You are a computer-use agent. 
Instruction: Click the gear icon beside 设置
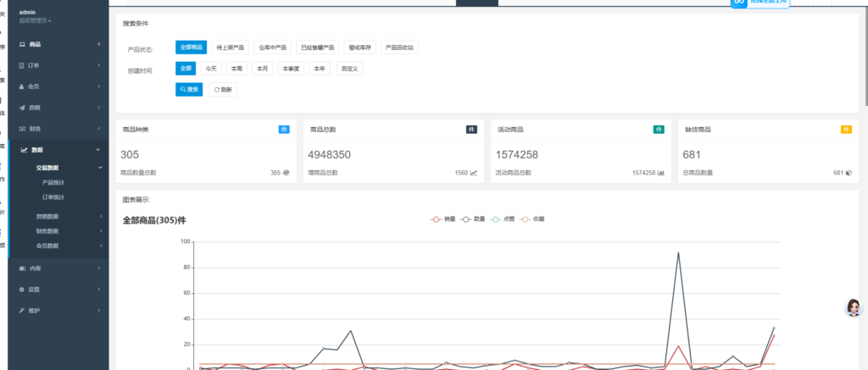[22, 290]
